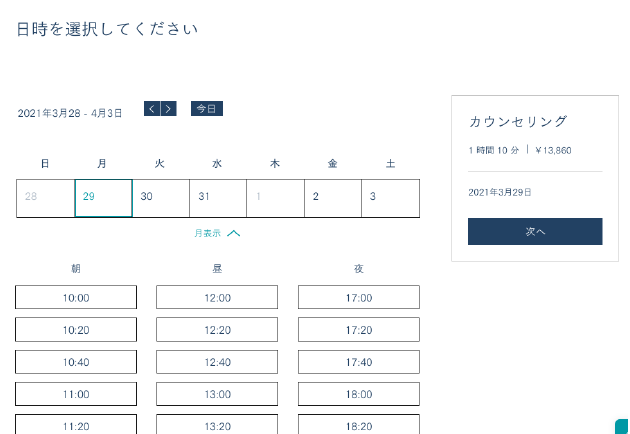Viewport: 630px width, 434px height.
Task: Select Tuesday the 30th in calendar
Action: pyautogui.click(x=160, y=198)
